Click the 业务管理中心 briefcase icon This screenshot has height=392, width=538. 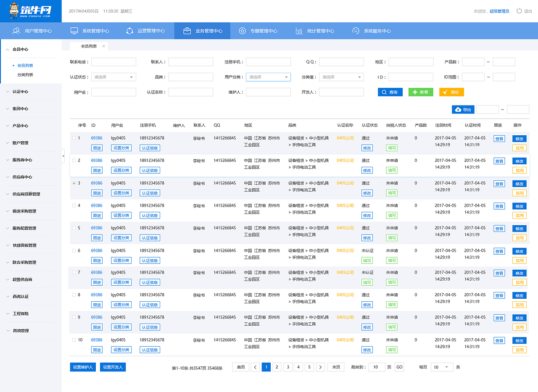tap(187, 31)
